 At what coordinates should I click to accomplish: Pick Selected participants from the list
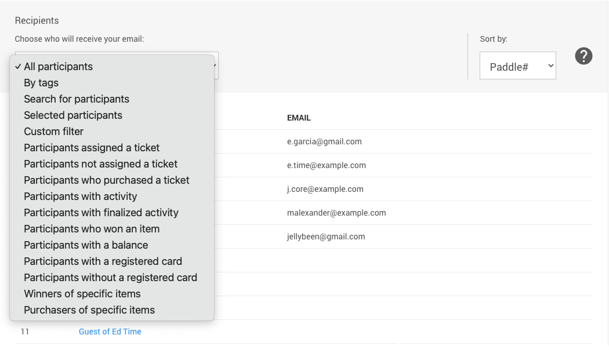click(73, 115)
